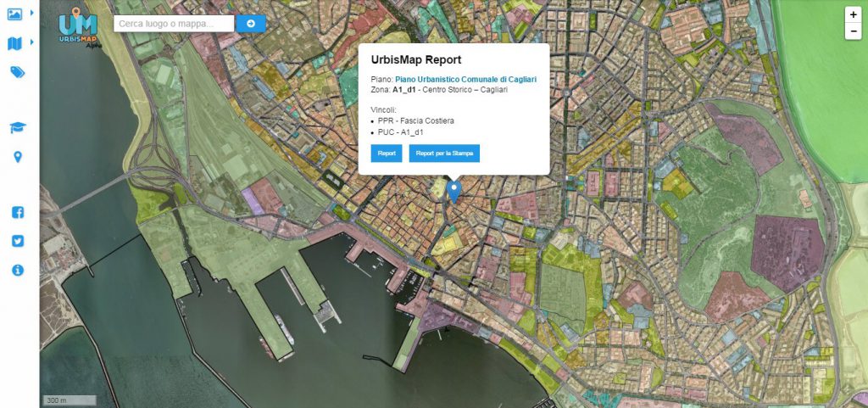
Task: Open the folded map icon in sidebar
Action: (14, 43)
